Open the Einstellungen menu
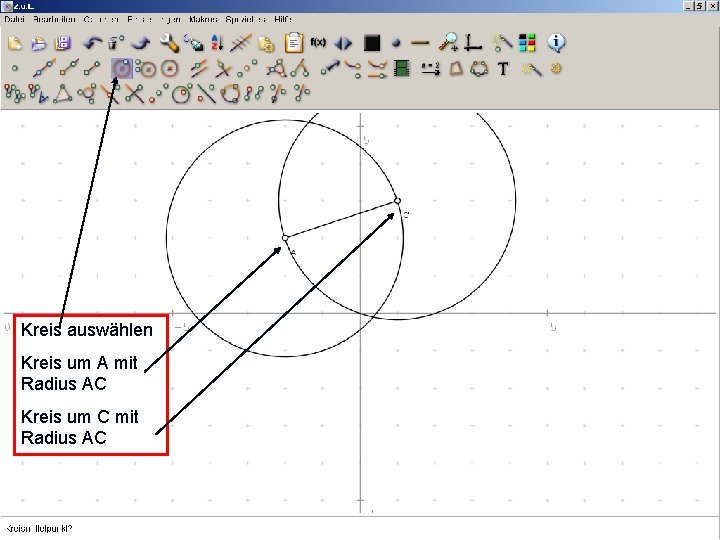Image resolution: width=720 pixels, height=540 pixels. (154, 19)
